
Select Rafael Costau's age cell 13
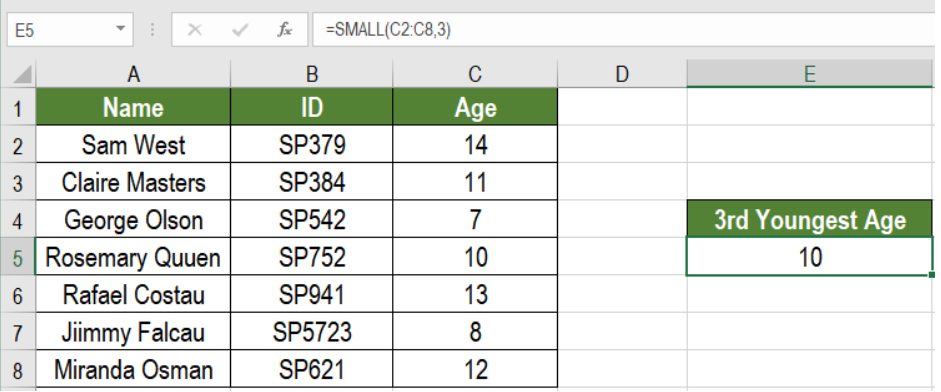[x=475, y=294]
